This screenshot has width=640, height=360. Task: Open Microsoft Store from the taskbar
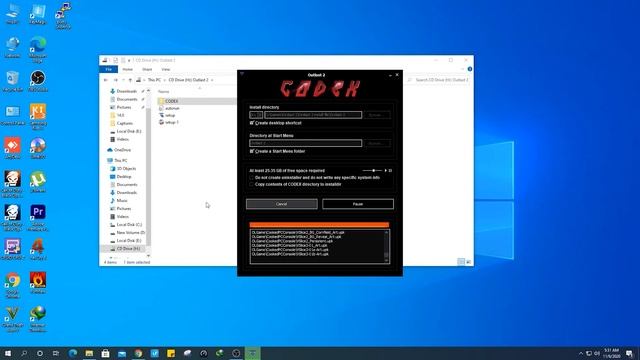pos(105,353)
